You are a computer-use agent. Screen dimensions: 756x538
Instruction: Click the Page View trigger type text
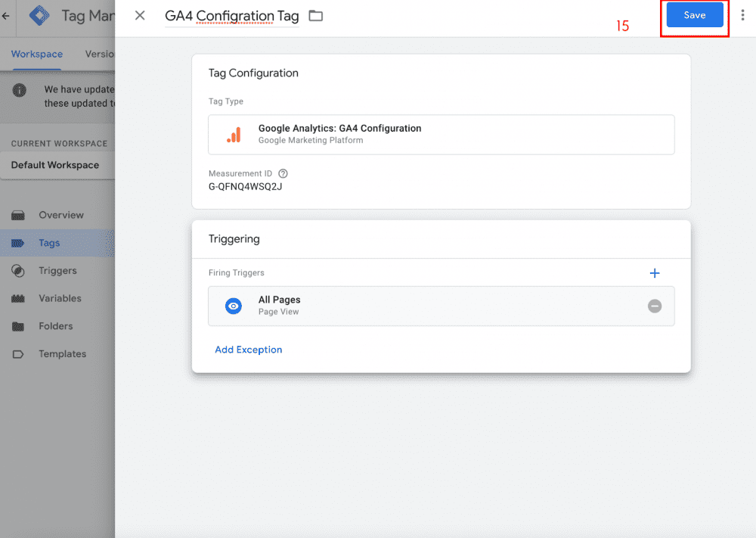278,312
